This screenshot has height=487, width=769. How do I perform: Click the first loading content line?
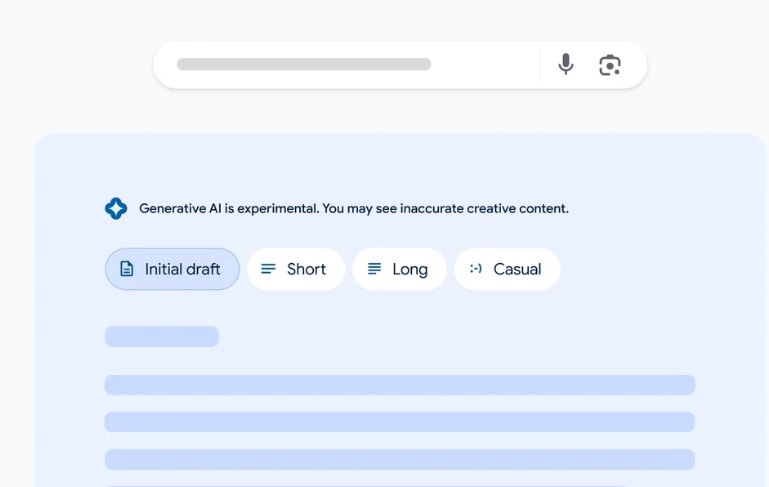pos(399,385)
